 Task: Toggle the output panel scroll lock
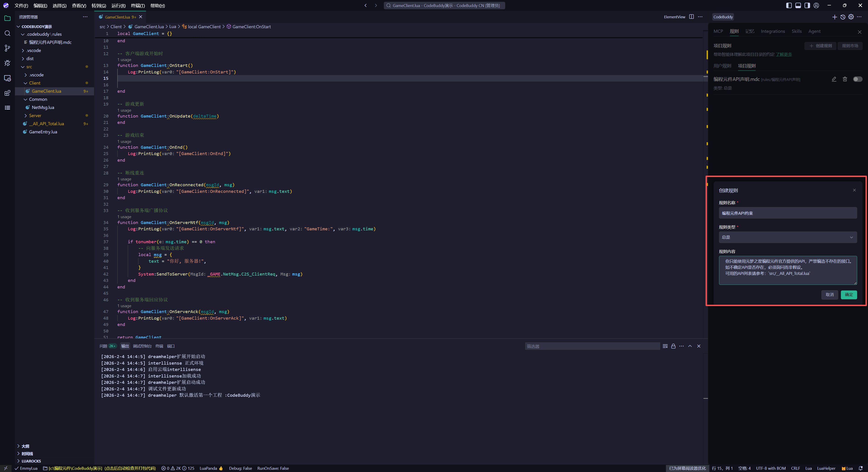pyautogui.click(x=673, y=346)
